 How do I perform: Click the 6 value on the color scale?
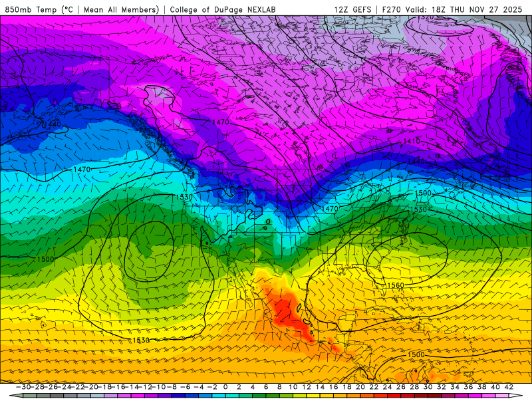(x=266, y=387)
